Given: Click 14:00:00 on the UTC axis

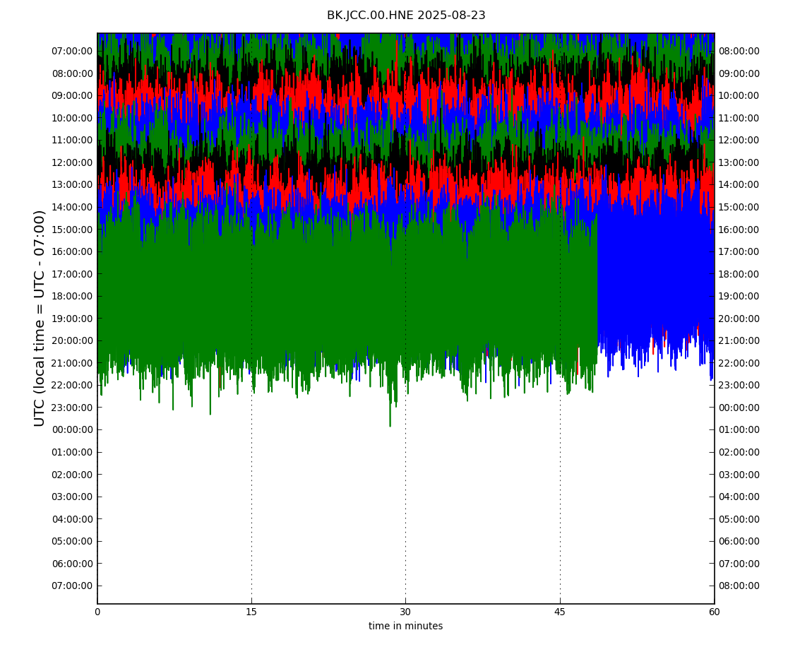Looking at the screenshot, I should pos(72,207).
